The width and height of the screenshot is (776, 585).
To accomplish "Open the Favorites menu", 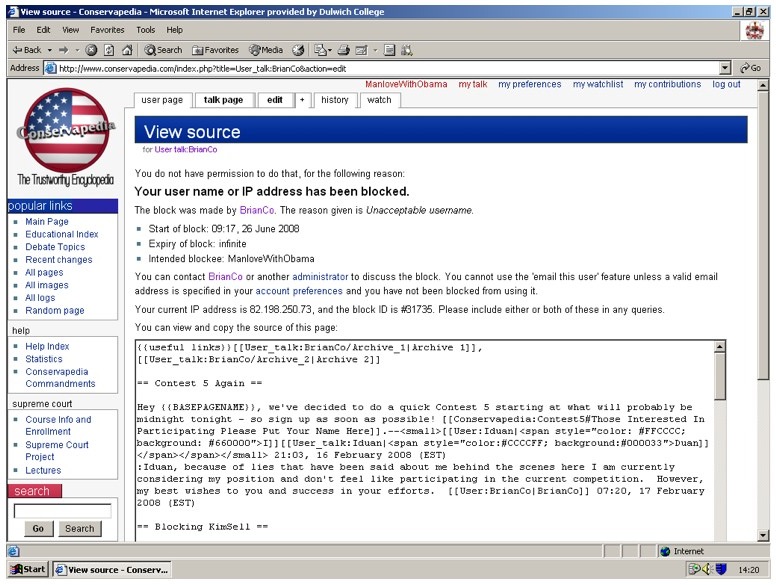I will 107,30.
